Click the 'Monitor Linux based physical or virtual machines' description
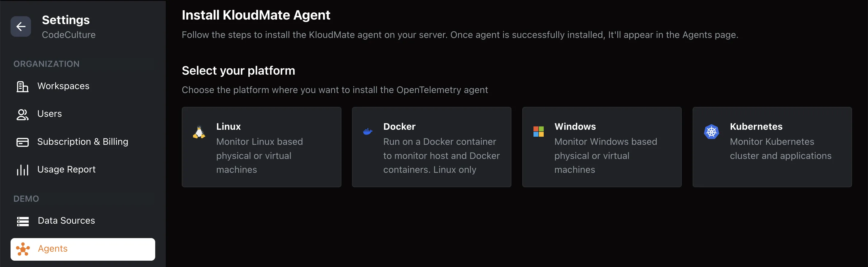 tap(259, 156)
